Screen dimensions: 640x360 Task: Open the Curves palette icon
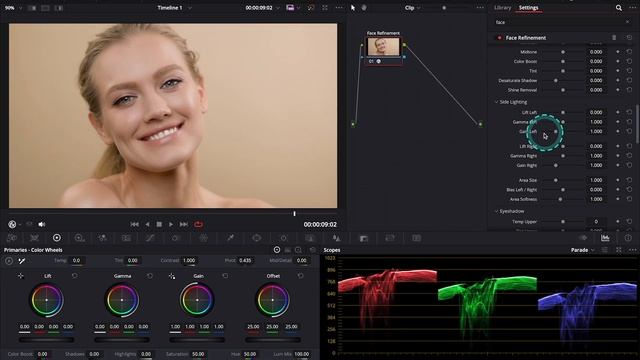150,238
